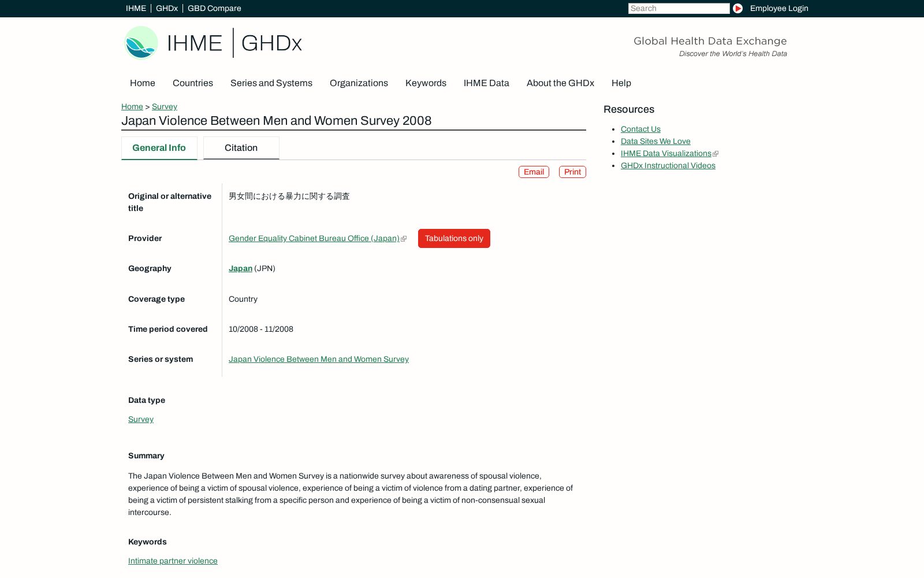Viewport: 924px width, 578px height.
Task: Click the external link icon beside Gender Equality Cabinet Bureau Office
Action: (404, 239)
